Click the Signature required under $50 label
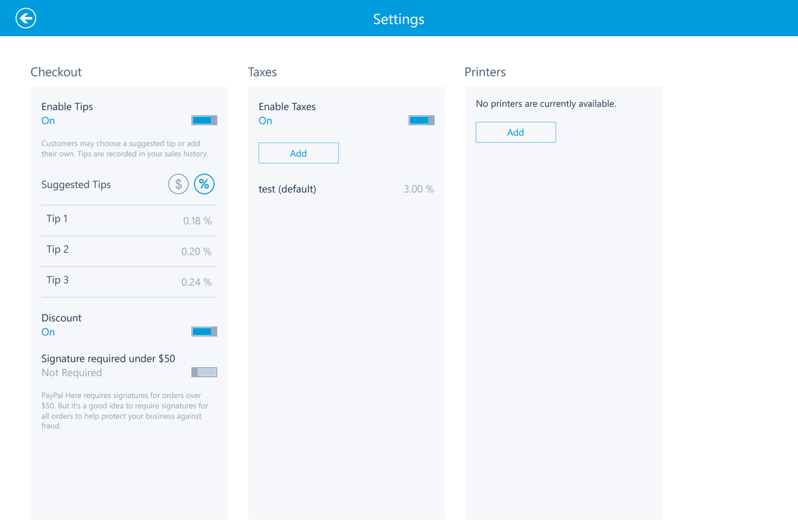 [x=108, y=359]
